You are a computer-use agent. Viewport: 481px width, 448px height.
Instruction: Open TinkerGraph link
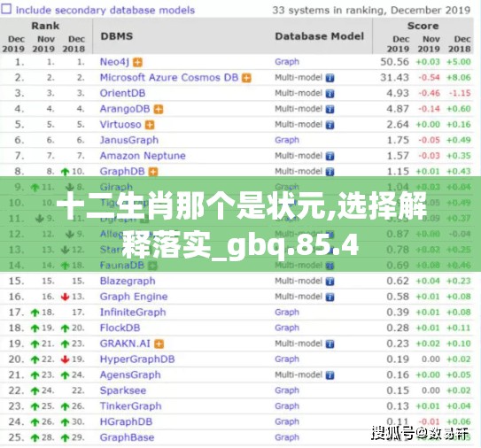pyautogui.click(x=131, y=406)
